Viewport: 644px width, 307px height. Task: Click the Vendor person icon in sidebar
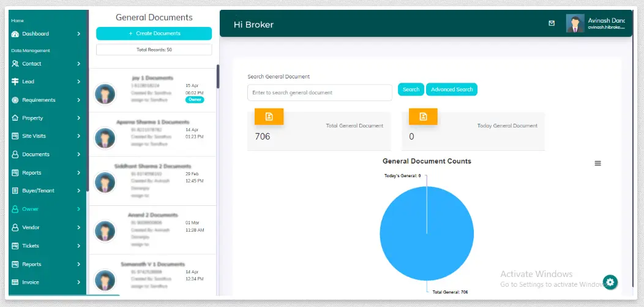pyautogui.click(x=15, y=227)
